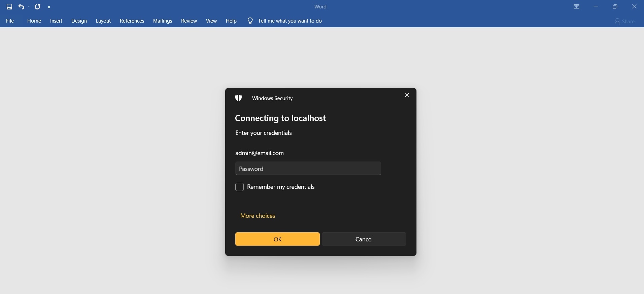Open Ribbon Display Options icon
Viewport: 644px width, 294px height.
[x=576, y=6]
